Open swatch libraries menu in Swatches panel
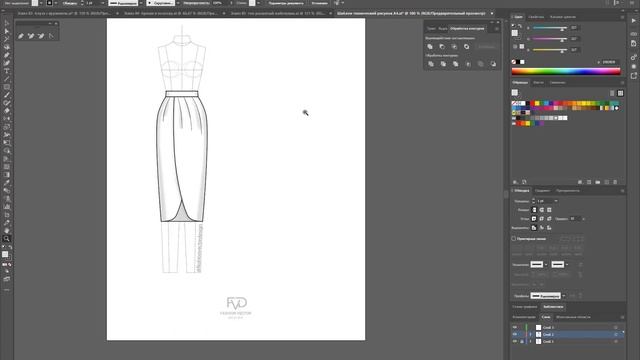640x360 pixels. (515, 182)
